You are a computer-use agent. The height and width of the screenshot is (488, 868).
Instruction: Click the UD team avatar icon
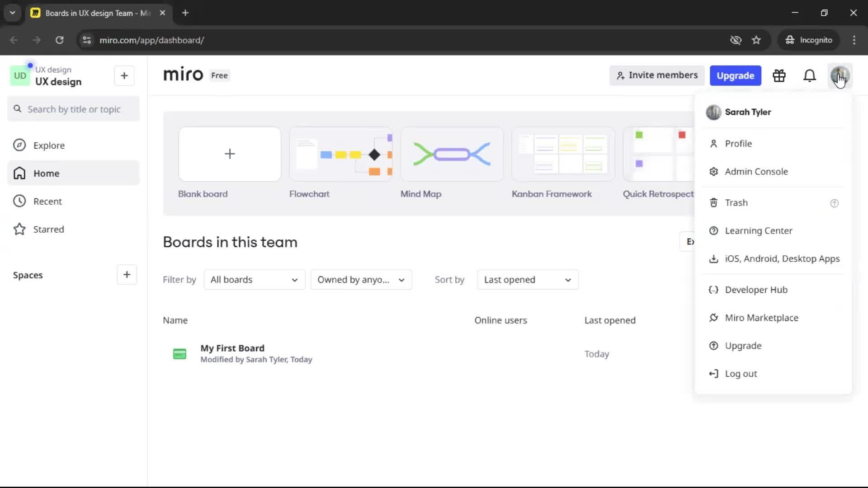point(20,75)
